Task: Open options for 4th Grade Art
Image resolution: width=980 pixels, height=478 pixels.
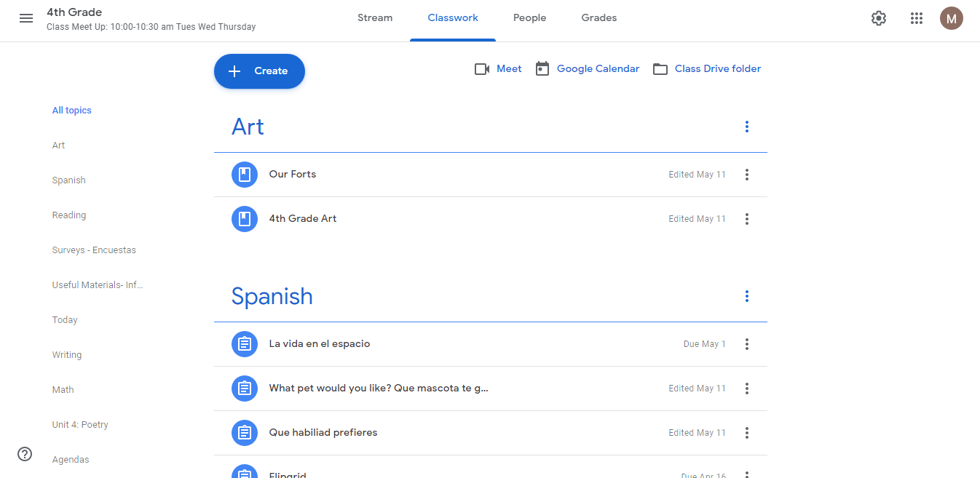Action: [x=746, y=219]
